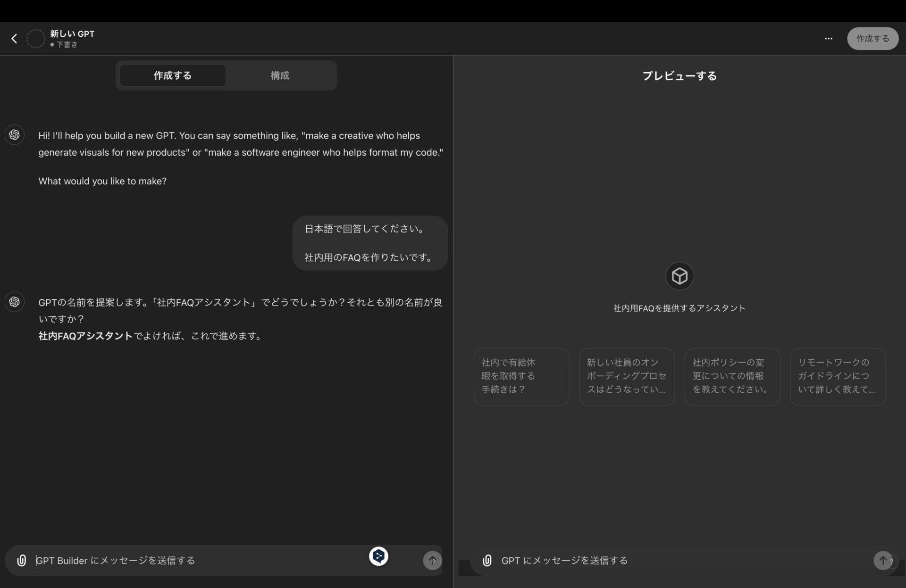Click the user message 日本語で回答してください。

click(366, 229)
